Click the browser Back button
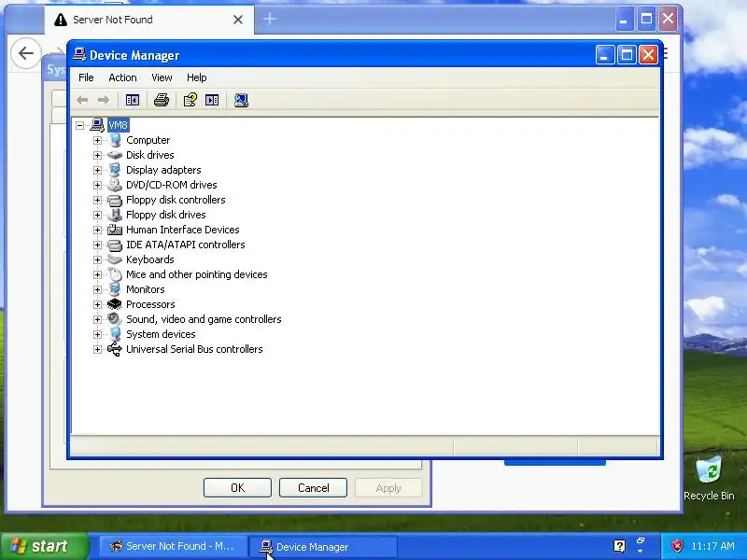 pos(26,53)
